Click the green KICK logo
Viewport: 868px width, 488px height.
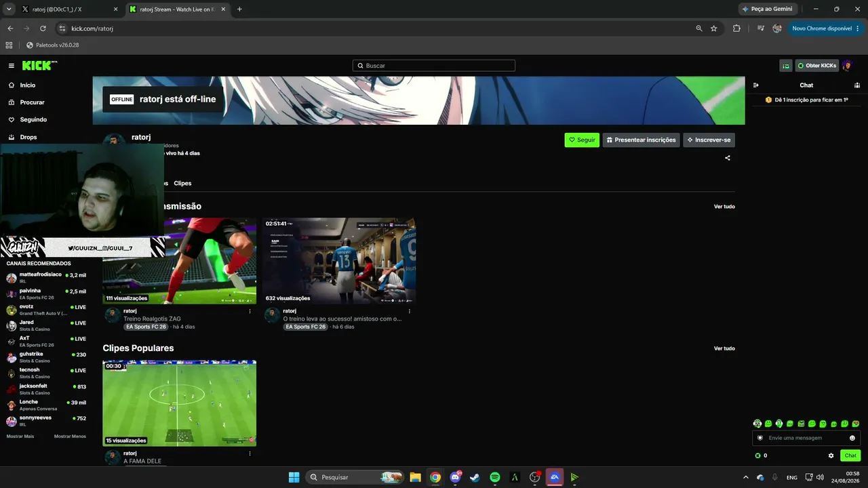coord(39,66)
